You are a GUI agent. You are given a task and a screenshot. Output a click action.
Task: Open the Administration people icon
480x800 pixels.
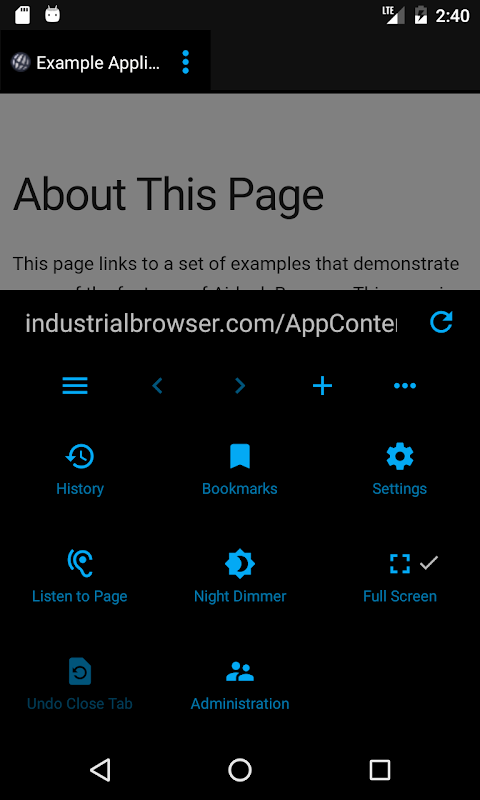tap(240, 671)
